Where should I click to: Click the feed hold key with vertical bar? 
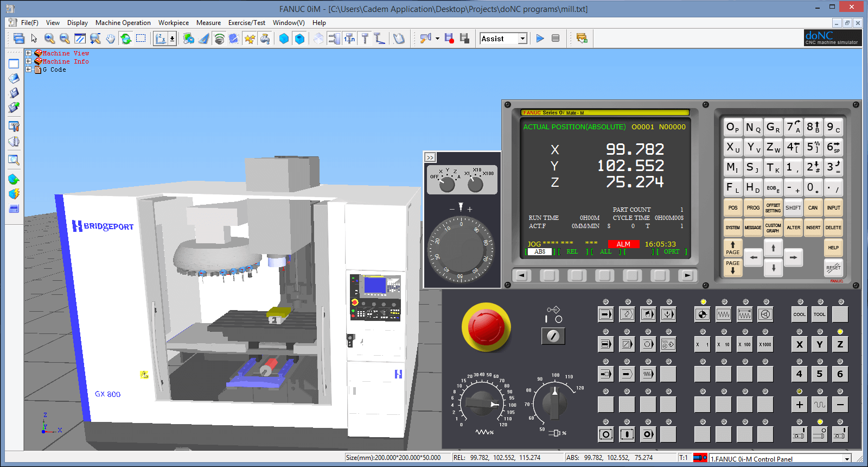(x=627, y=434)
